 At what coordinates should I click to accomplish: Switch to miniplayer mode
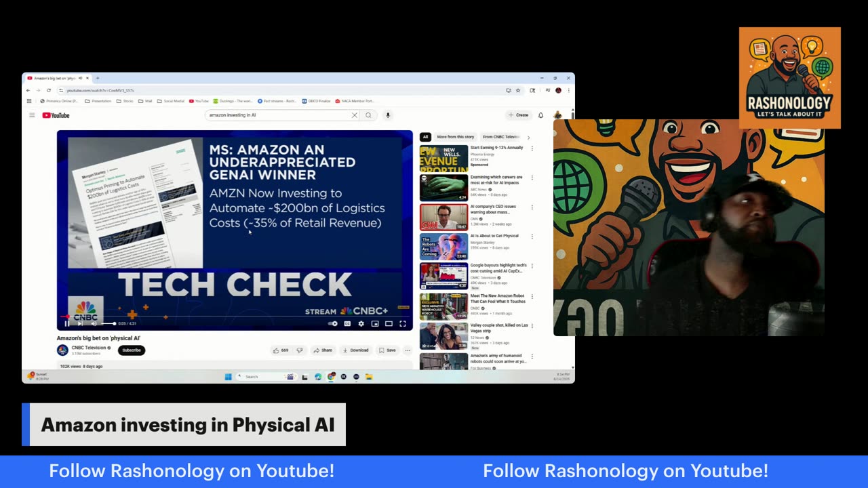(375, 324)
